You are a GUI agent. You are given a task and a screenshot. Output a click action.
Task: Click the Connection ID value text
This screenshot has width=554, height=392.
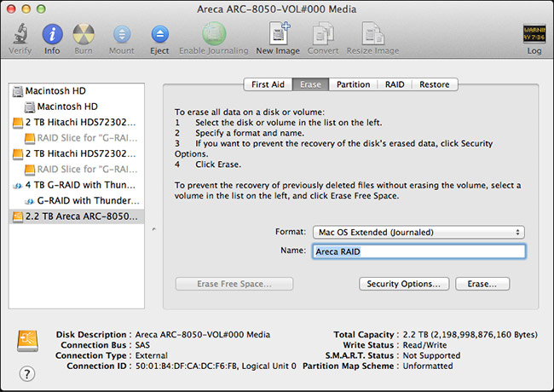216,366
